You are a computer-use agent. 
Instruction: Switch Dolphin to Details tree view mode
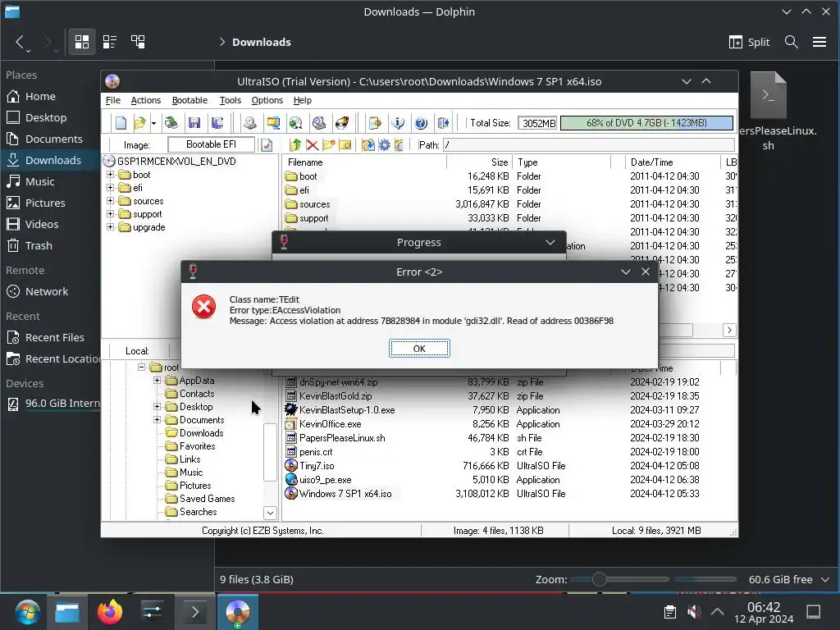tap(138, 42)
